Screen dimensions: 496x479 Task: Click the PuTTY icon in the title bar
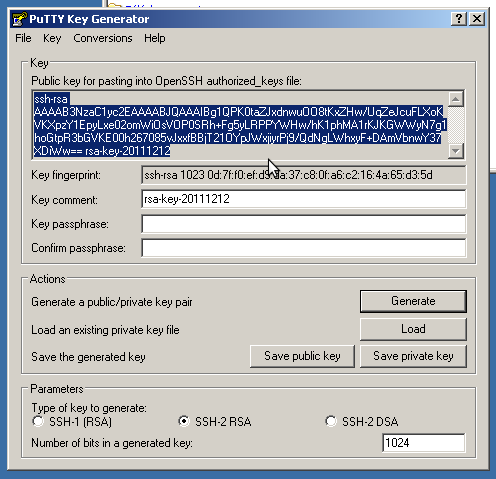coord(19,19)
